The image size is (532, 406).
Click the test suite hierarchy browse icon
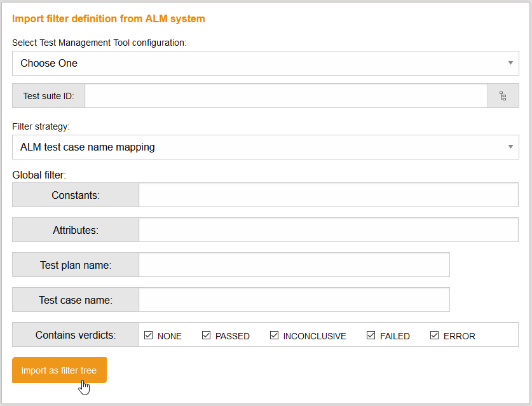pyautogui.click(x=503, y=95)
